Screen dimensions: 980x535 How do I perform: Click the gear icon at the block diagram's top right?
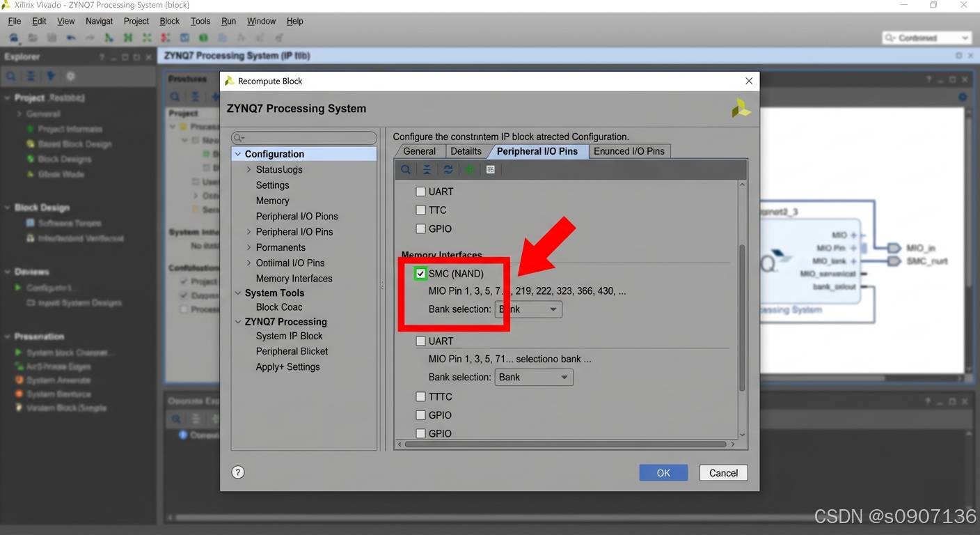point(963,97)
